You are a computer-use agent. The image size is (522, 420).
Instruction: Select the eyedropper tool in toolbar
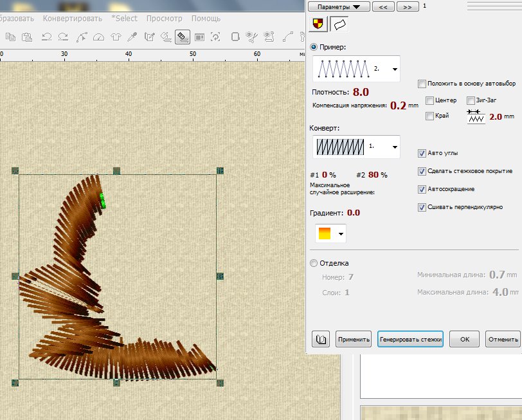point(133,37)
